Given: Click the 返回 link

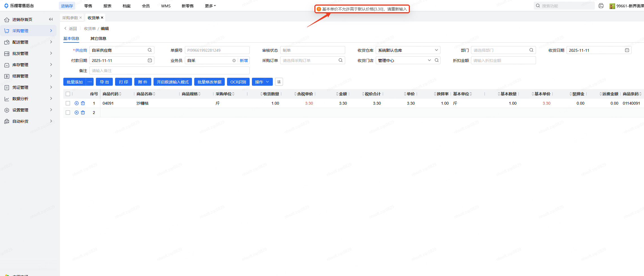Looking at the screenshot, I should point(70,29).
